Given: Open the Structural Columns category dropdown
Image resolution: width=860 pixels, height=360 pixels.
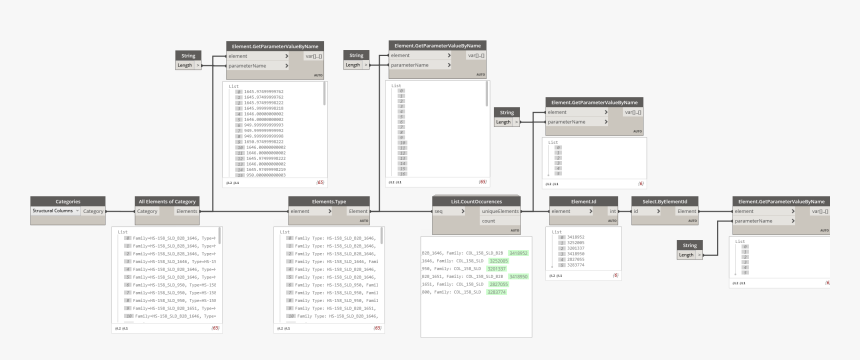Looking at the screenshot, I should (55, 211).
